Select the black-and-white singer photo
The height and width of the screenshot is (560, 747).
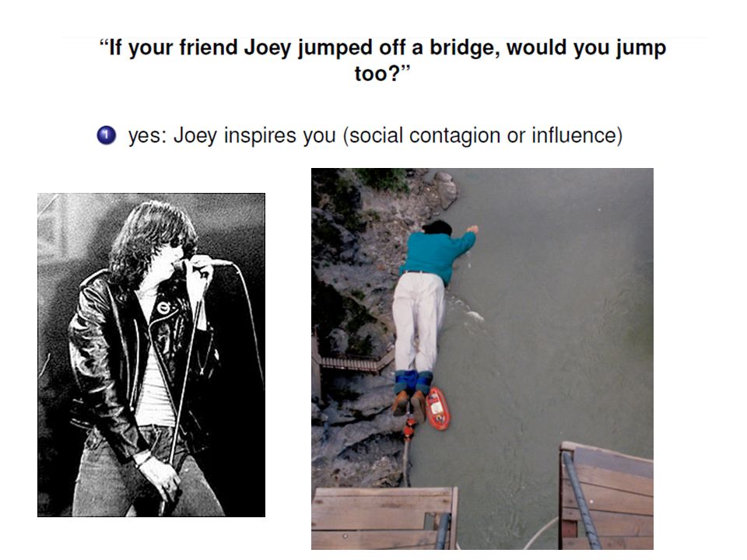[152, 355]
